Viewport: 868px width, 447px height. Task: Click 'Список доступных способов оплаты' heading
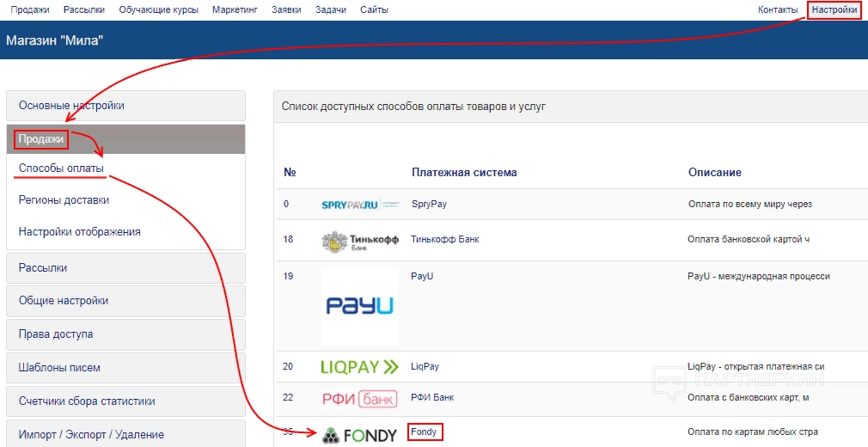pos(413,106)
